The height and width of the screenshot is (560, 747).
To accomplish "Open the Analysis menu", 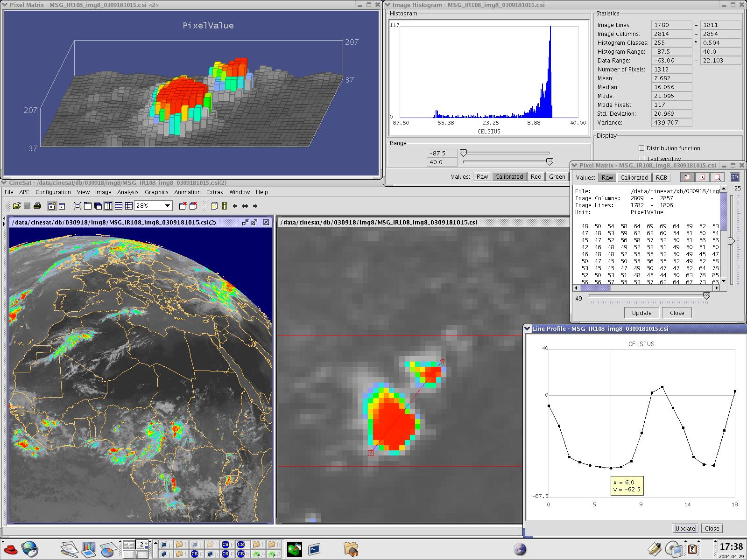I will tap(127, 192).
